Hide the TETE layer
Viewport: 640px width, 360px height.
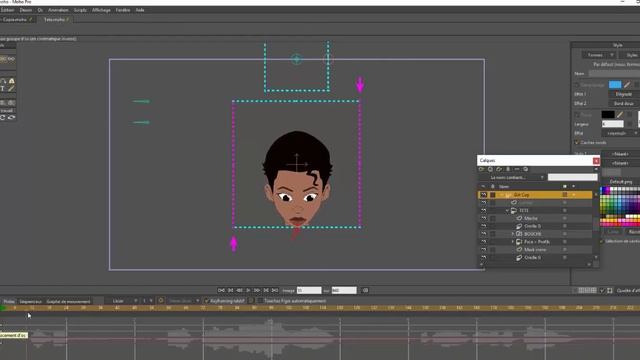tap(484, 210)
